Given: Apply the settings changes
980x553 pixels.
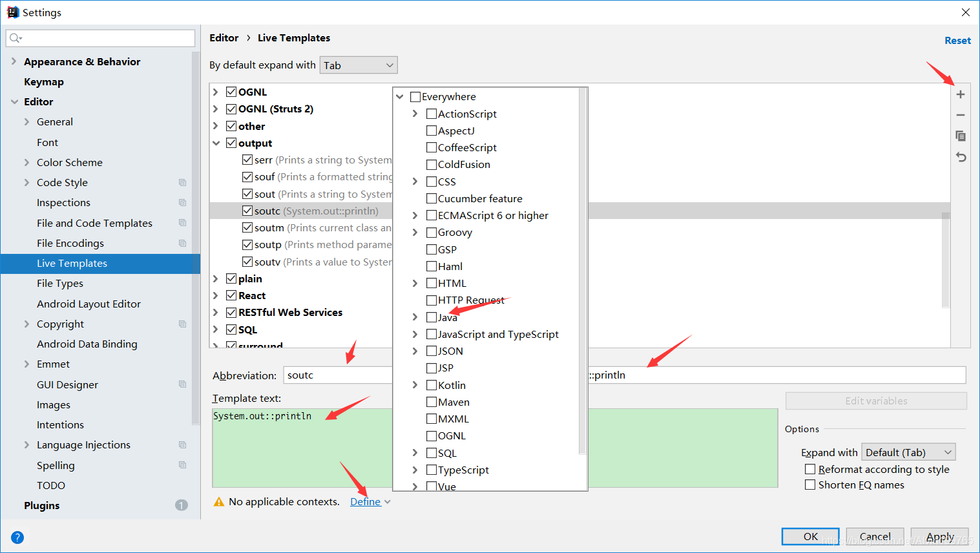Looking at the screenshot, I should 940,537.
